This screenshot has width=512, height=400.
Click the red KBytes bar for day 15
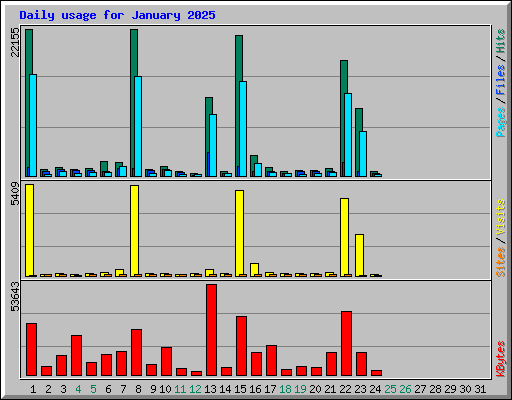[241, 346]
